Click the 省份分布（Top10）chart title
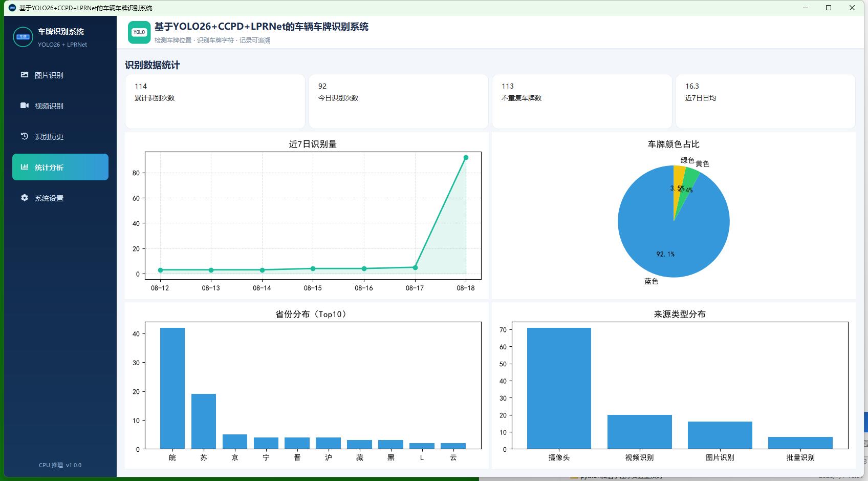The image size is (868, 481). [x=313, y=314]
